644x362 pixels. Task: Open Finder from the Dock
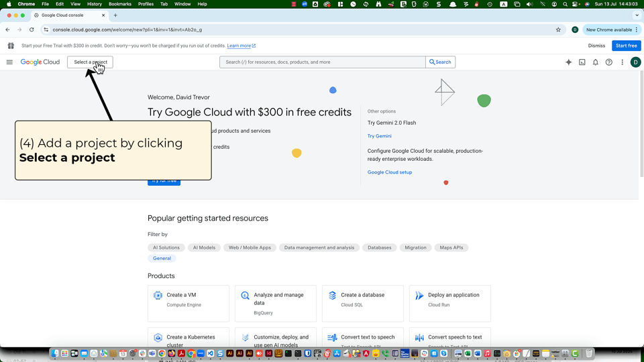(x=54, y=353)
